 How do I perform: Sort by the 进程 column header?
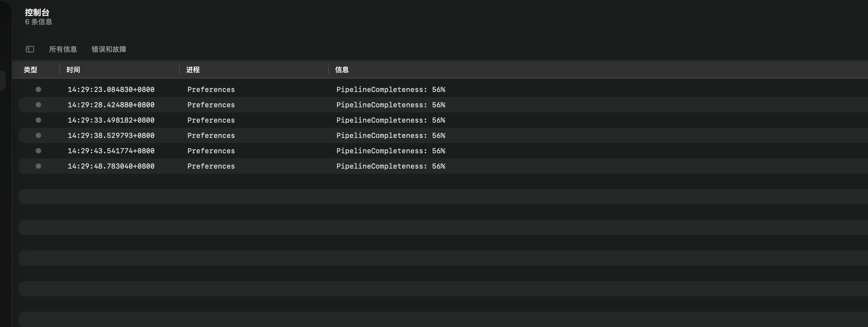(x=193, y=70)
